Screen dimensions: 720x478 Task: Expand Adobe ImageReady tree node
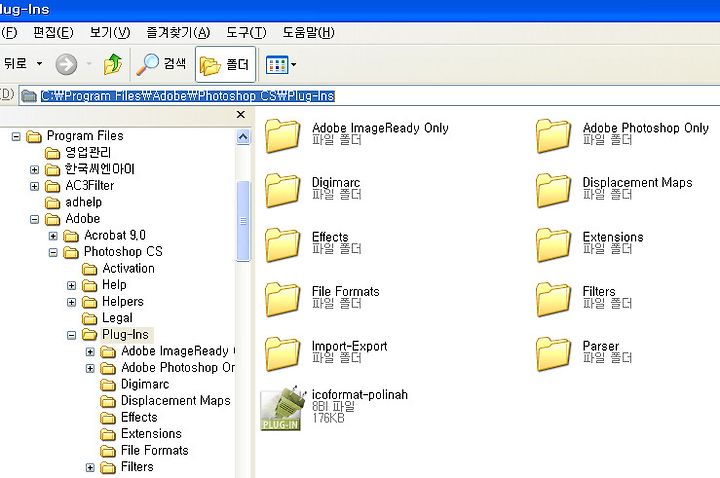pyautogui.click(x=90, y=352)
